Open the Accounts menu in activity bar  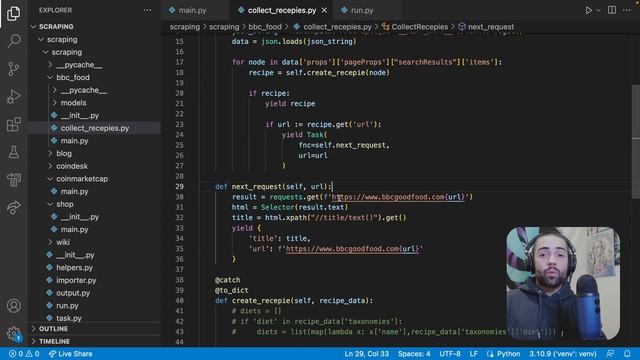[13, 305]
